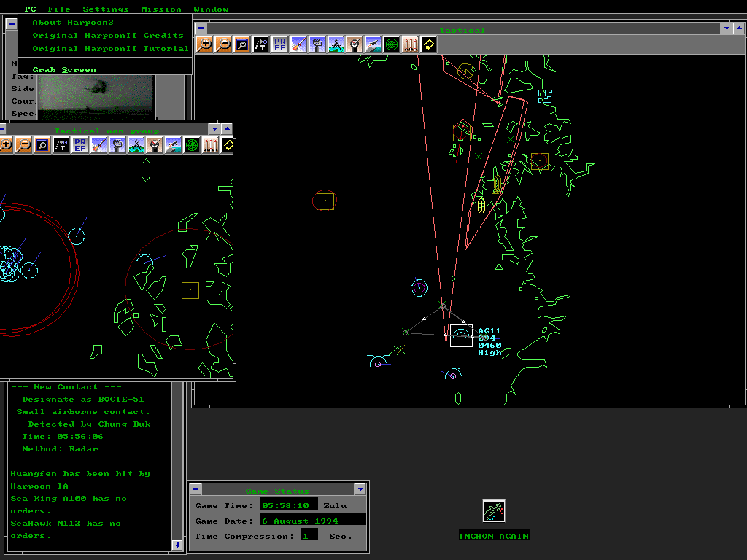747x560 pixels.
Task: Open zoom window tool in Tactical toolbar
Action: point(242,44)
